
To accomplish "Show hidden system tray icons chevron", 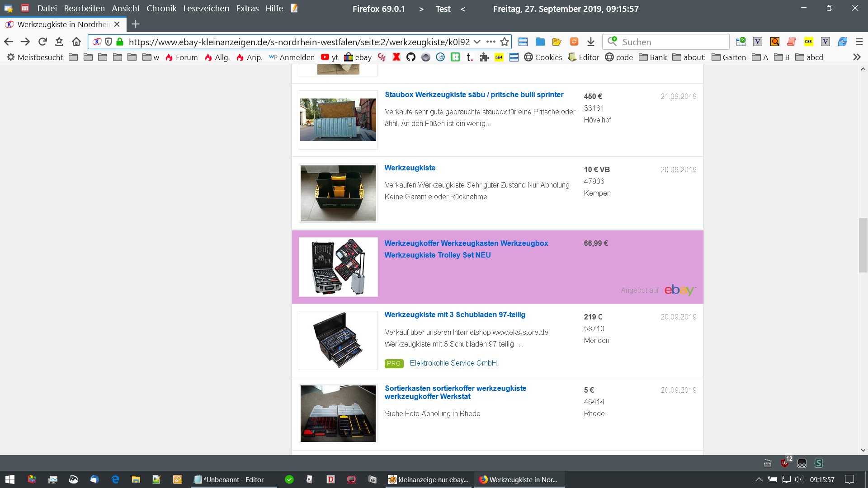I will [x=759, y=479].
